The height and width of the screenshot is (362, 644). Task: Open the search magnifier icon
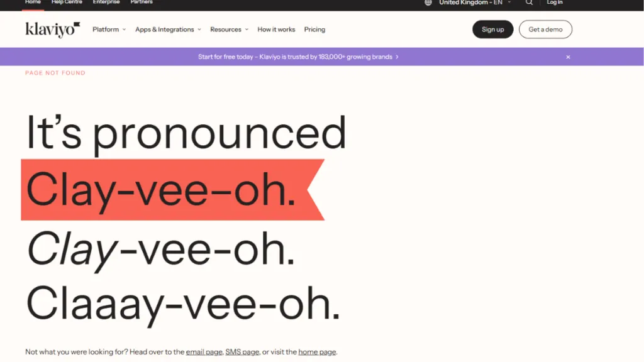(529, 3)
